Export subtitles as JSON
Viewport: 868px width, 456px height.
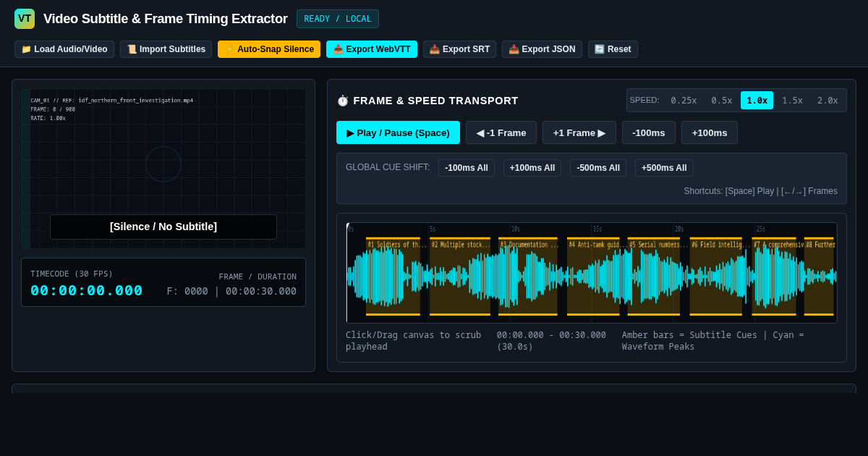(x=542, y=49)
